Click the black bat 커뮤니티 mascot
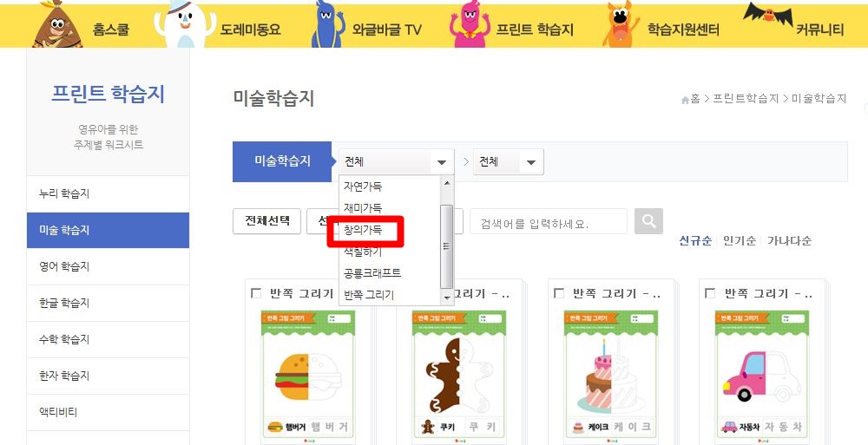 [x=768, y=15]
